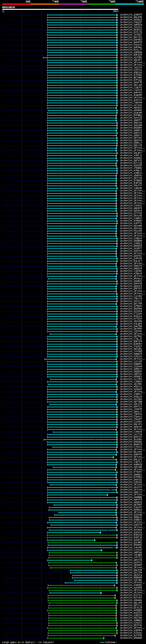This screenshot has height=644, width=146.
Task: Select hit label UniRef100_B4FMD3
Action: pyautogui.click(x=131, y=40)
